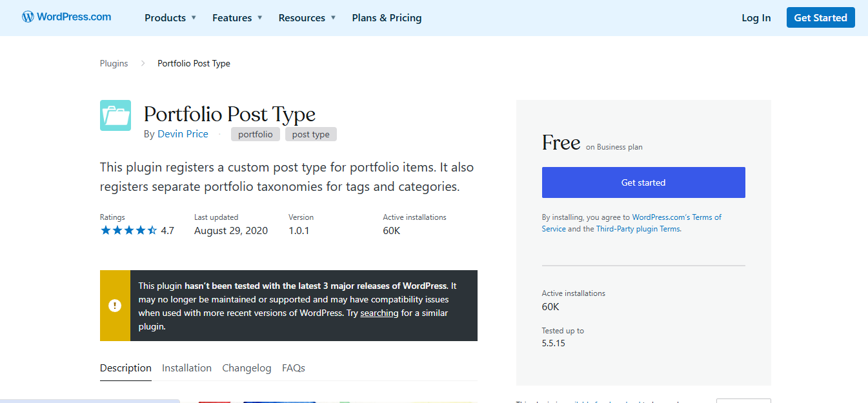The image size is (868, 403).
Task: Switch to the Installation tab
Action: click(x=187, y=368)
